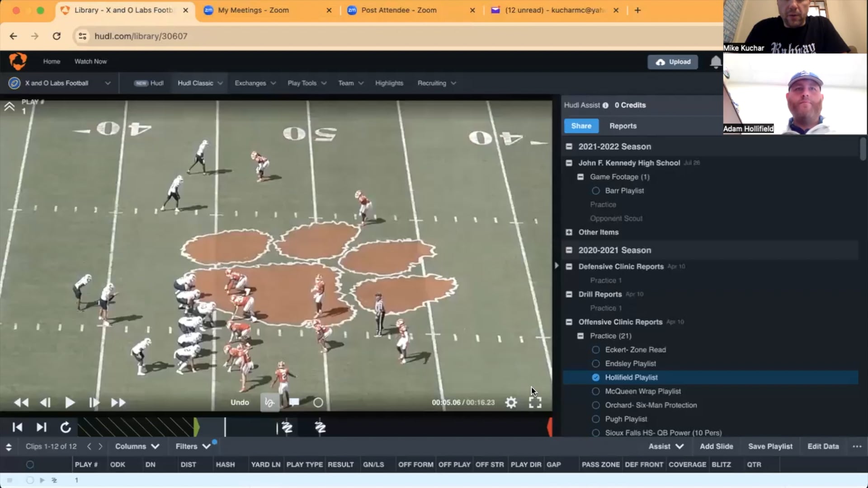The image size is (868, 488).
Task: Click Save Playlist
Action: 770,446
